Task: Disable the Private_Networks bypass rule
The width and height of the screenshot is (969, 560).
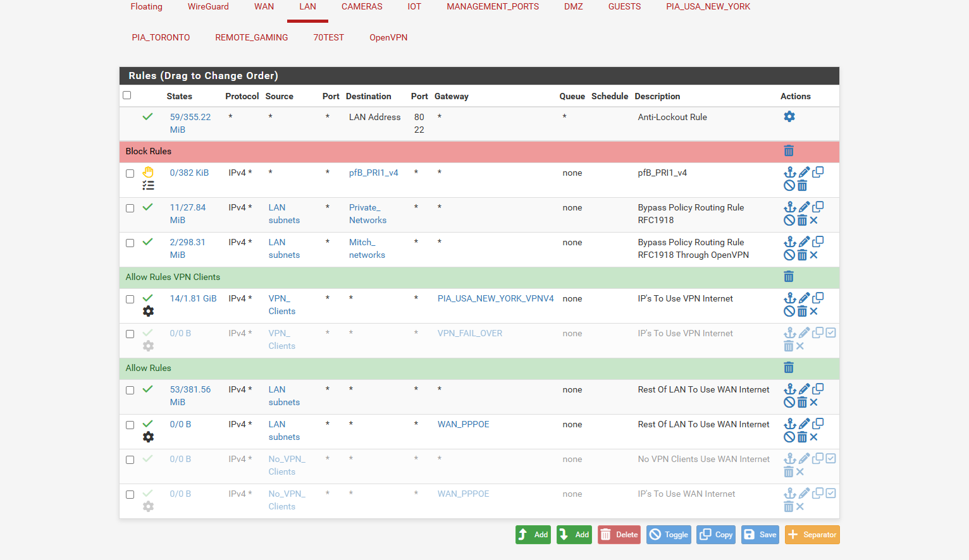Action: pyautogui.click(x=789, y=220)
